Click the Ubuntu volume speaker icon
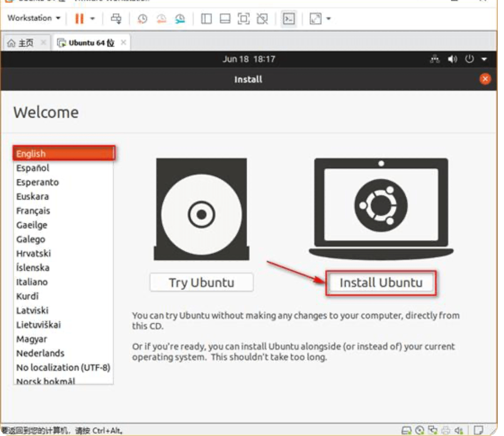 click(x=452, y=59)
